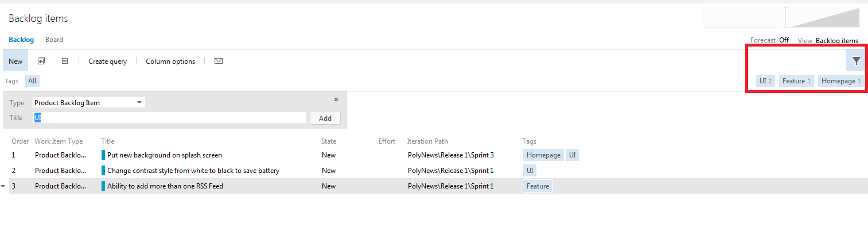Viewport: 868px width, 227px height.
Task: Click the Iteration Path column header
Action: (427, 141)
